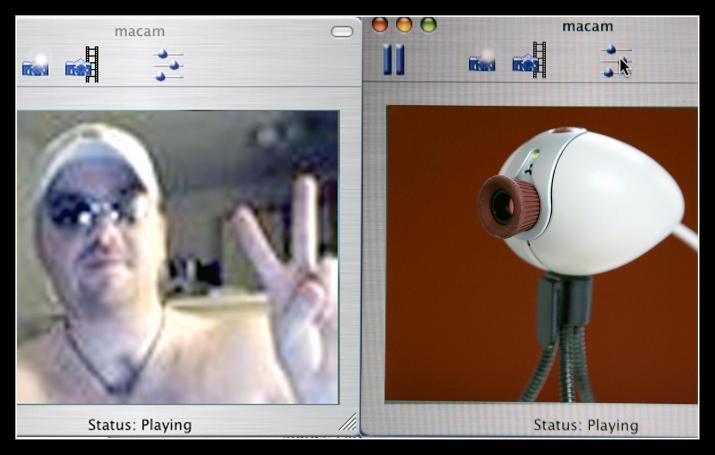Open image settings sliders in left window
Viewport: 715px width, 455px height.
168,65
